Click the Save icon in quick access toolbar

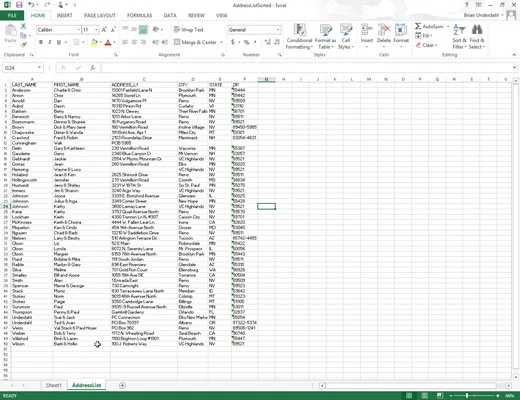coord(19,5)
